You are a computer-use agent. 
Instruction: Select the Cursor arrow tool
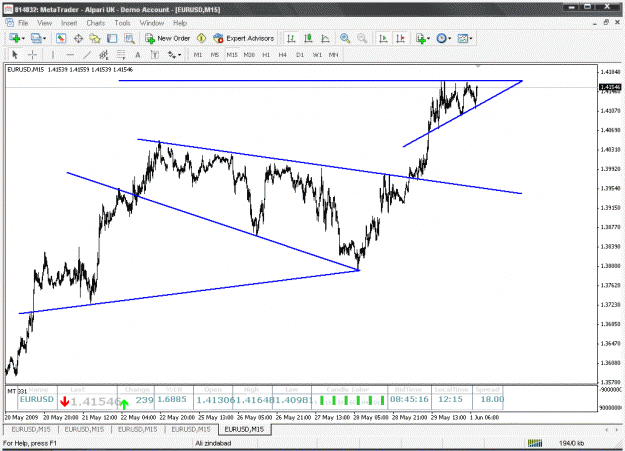click(15, 55)
